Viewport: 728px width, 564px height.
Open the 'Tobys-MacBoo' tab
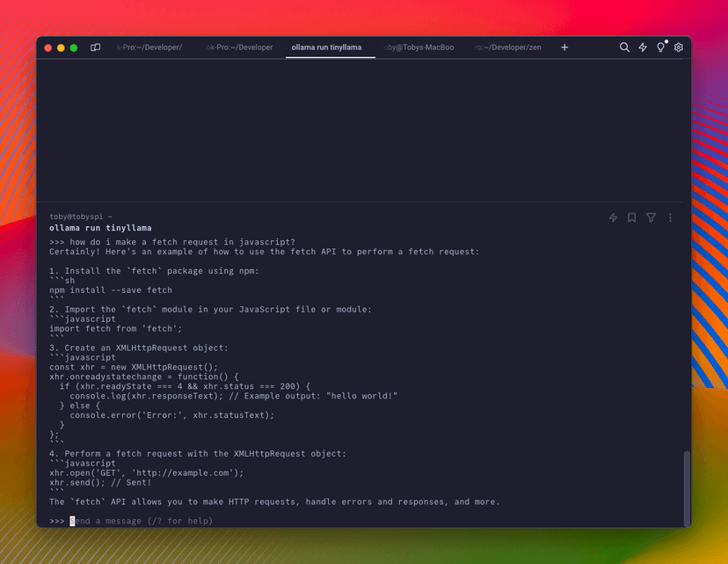(419, 48)
